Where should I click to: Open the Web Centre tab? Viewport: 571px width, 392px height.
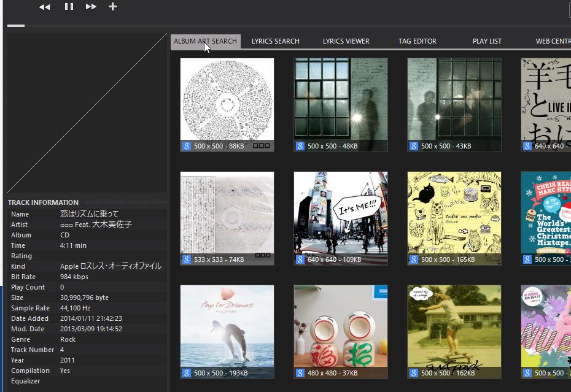point(553,41)
